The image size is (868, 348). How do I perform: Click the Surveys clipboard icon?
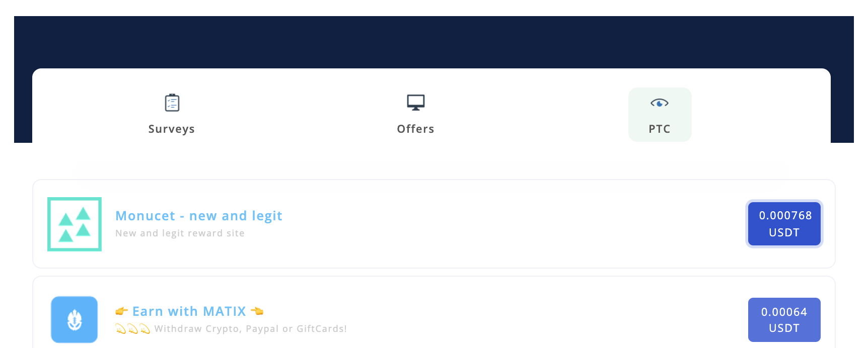(x=172, y=103)
